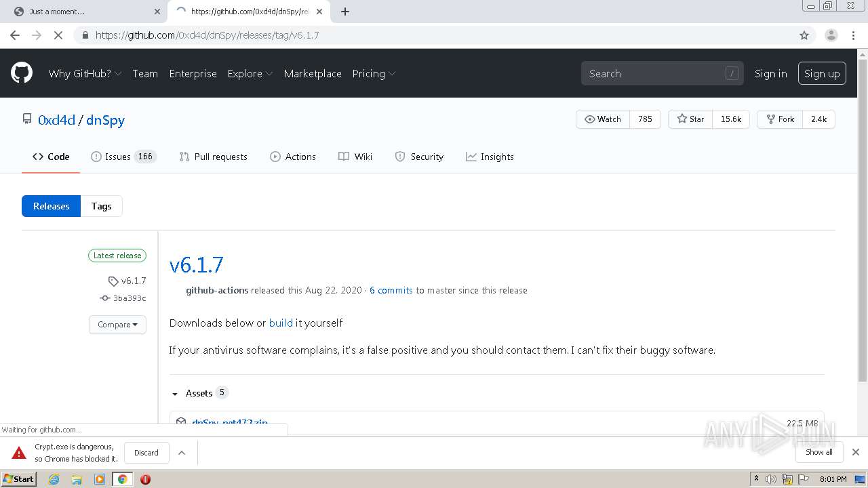
Task: Collapse the Assets section
Action: point(199,393)
